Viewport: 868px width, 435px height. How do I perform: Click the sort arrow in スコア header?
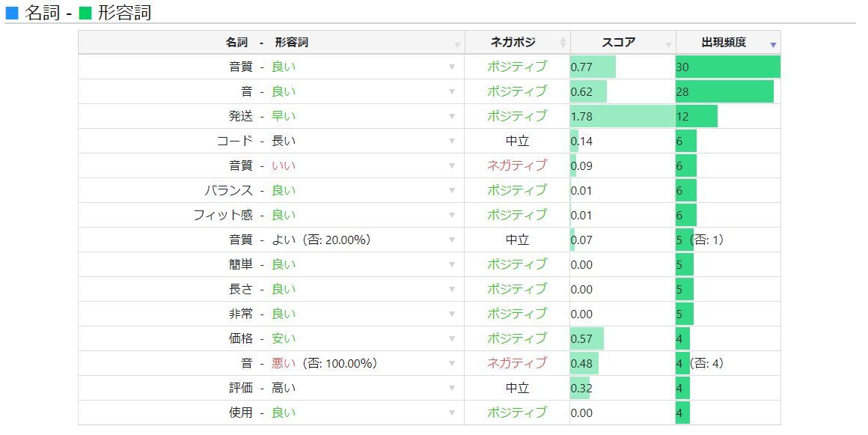(668, 46)
